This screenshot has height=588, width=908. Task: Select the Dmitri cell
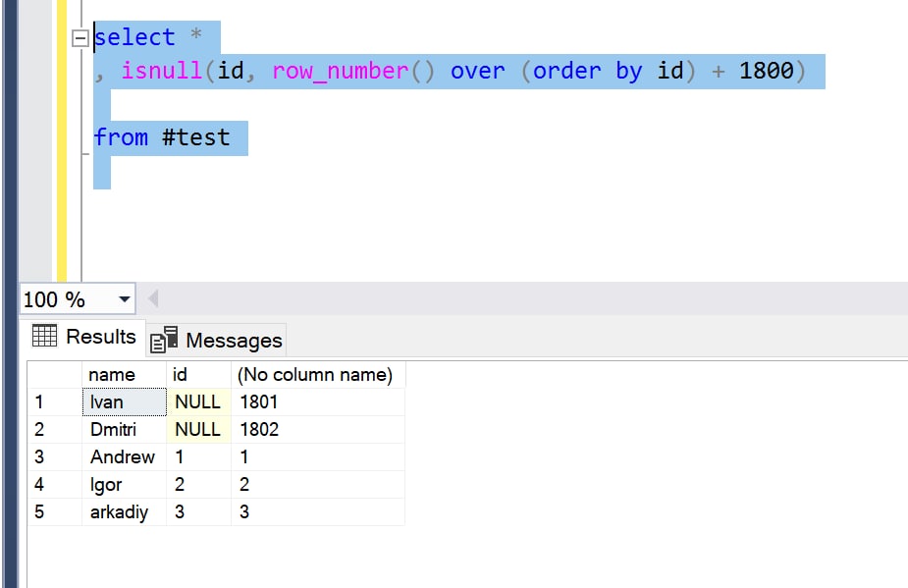coord(124,429)
